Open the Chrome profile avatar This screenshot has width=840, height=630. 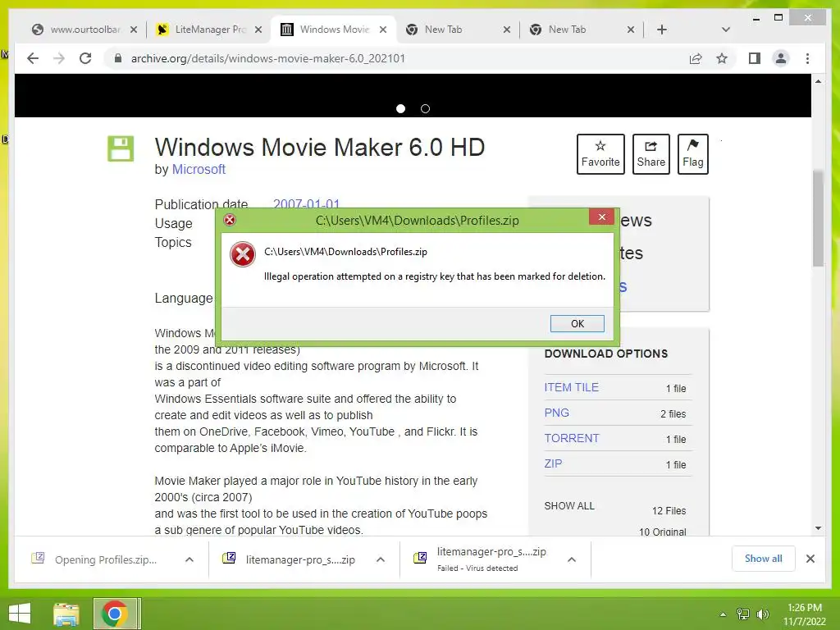point(781,58)
